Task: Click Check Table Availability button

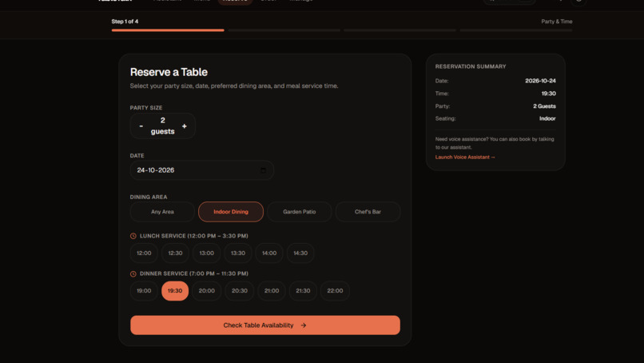Action: [x=265, y=325]
